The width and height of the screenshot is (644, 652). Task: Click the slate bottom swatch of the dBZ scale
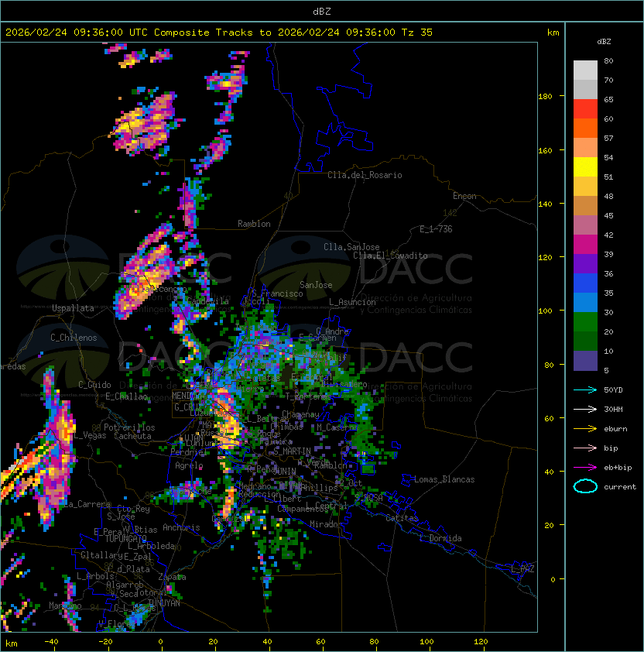pyautogui.click(x=585, y=361)
